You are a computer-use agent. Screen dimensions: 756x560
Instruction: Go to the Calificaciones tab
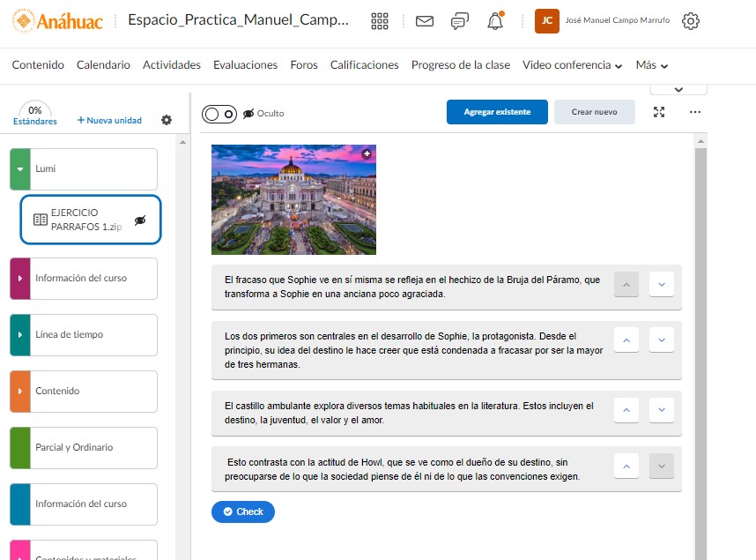(364, 65)
